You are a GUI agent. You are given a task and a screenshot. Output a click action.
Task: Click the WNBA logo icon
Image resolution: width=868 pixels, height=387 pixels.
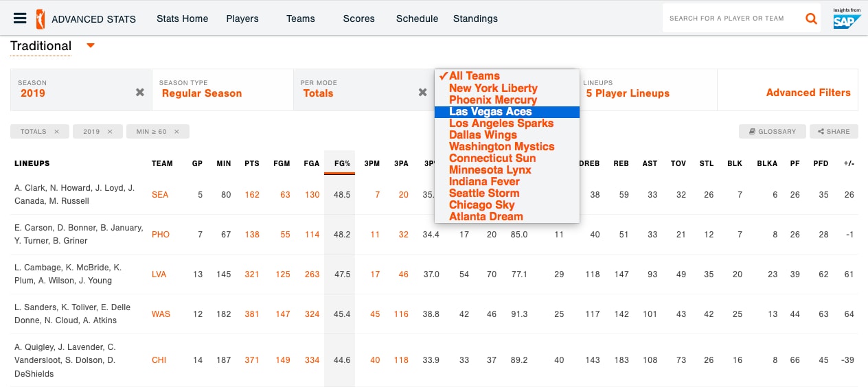tap(39, 19)
